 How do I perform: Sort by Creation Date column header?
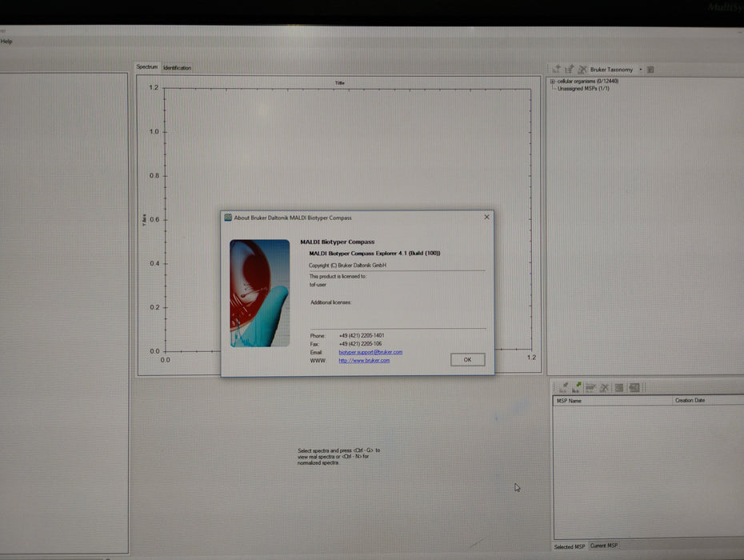(x=708, y=401)
